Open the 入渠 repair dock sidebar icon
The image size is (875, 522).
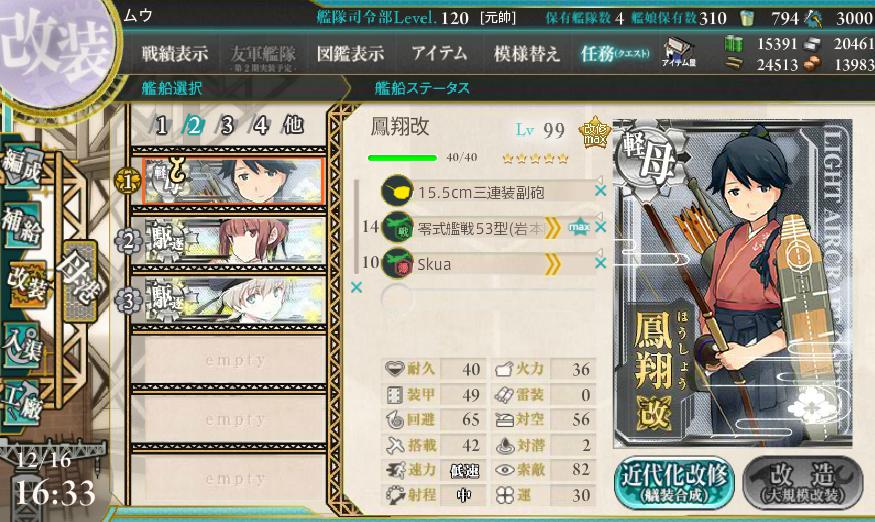tap(22, 345)
